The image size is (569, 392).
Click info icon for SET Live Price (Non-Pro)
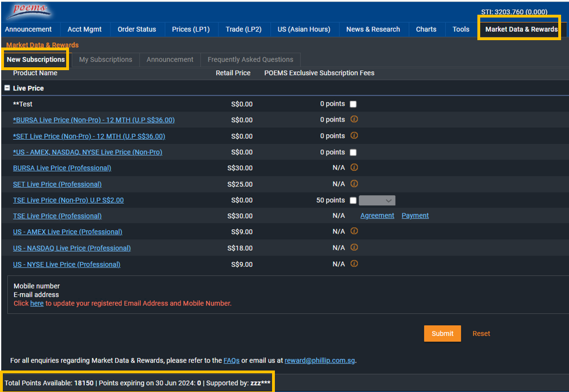[354, 136]
